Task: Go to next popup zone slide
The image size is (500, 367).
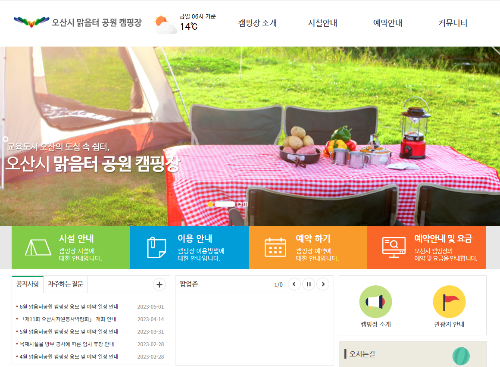Action: pyautogui.click(x=323, y=284)
